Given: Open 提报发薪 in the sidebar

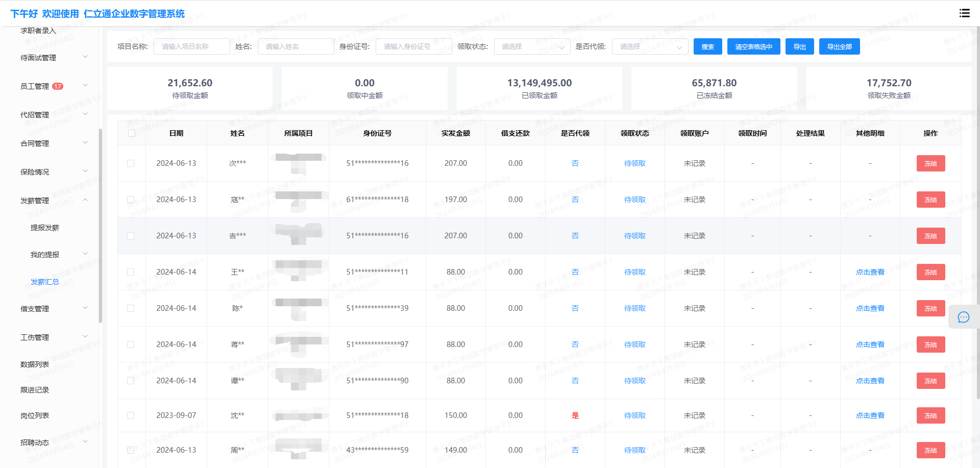Looking at the screenshot, I should click(45, 228).
